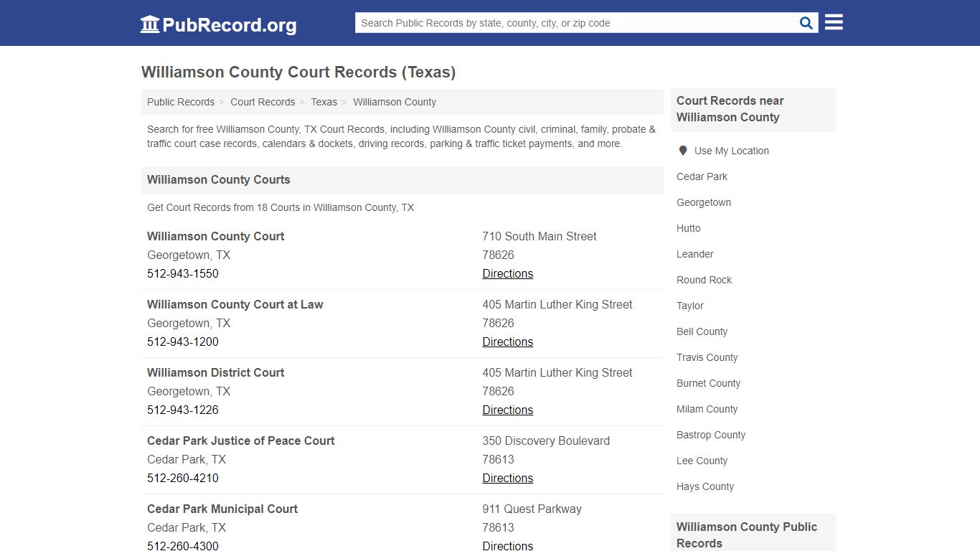Open Georgetown in sidebar
The height and width of the screenshot is (551, 980).
(x=704, y=202)
